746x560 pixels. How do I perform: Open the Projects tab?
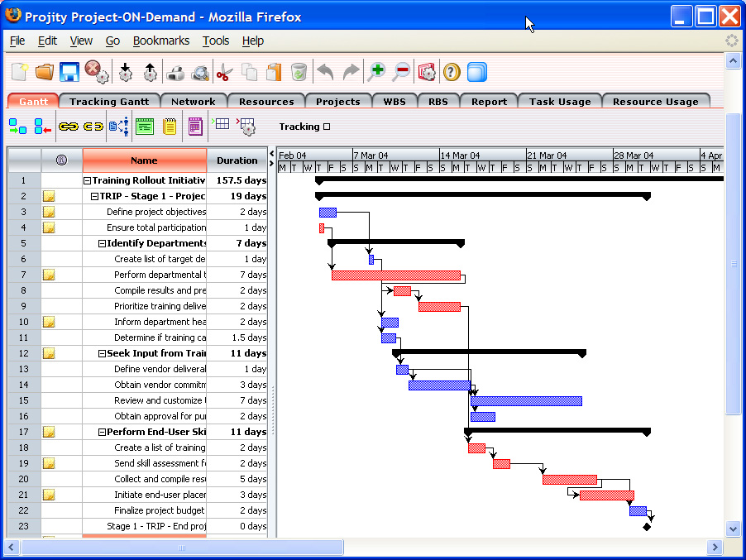[337, 102]
